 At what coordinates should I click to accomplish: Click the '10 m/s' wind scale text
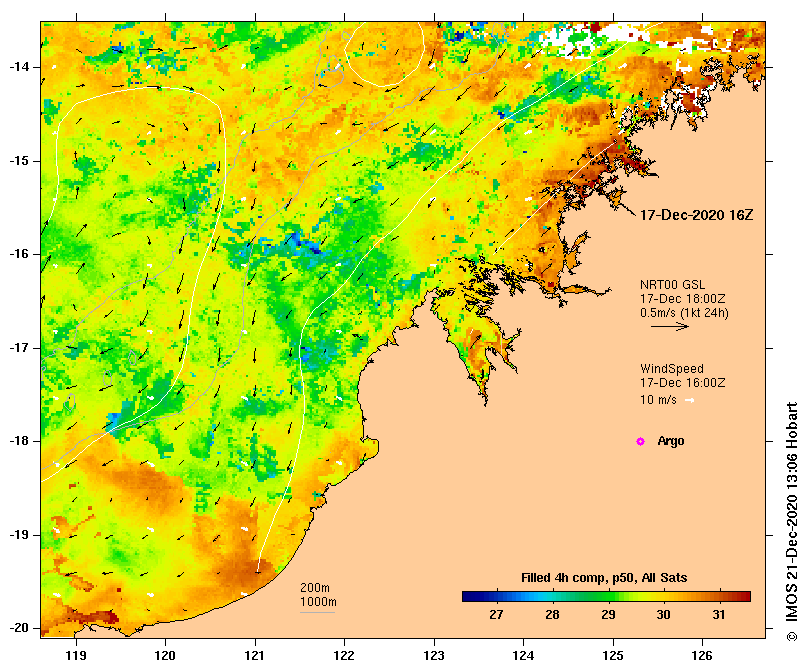click(x=658, y=400)
